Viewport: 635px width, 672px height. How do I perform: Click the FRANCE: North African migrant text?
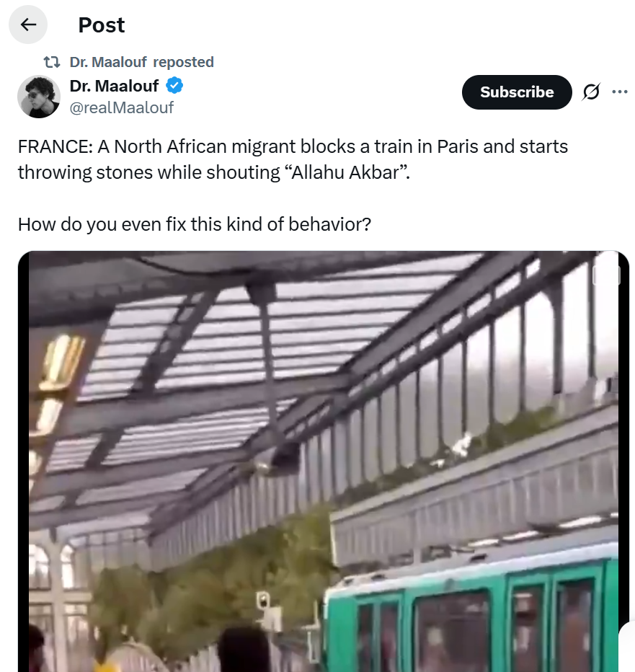(293, 159)
